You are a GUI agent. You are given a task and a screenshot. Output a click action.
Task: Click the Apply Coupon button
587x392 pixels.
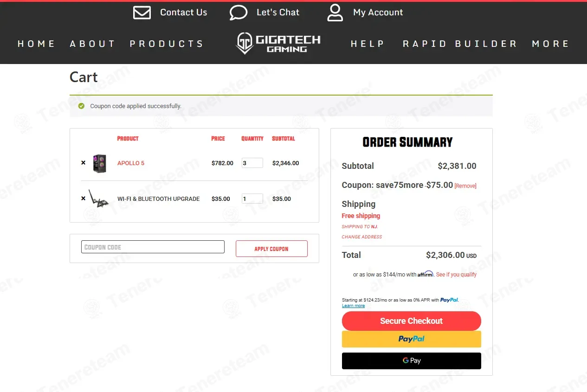point(271,249)
